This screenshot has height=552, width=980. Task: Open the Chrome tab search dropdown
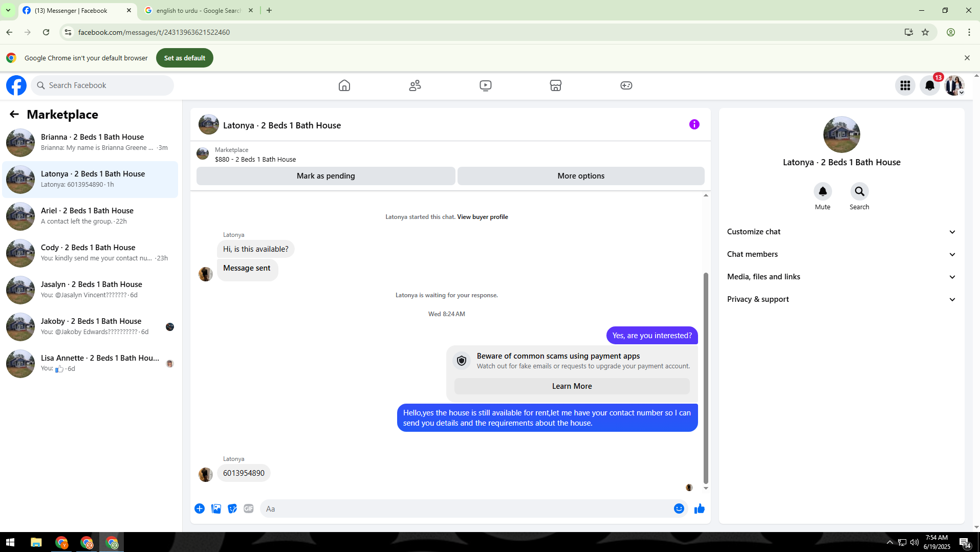click(8, 10)
